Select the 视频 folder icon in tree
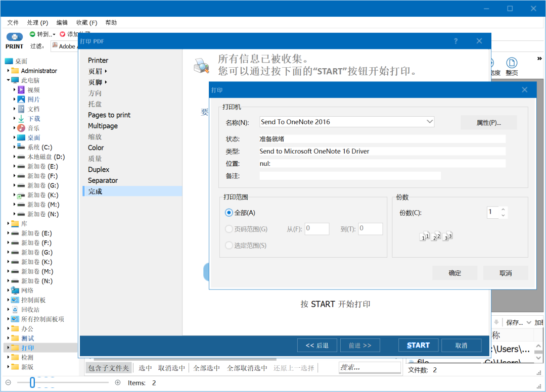The height and width of the screenshot is (392, 546). pos(21,90)
